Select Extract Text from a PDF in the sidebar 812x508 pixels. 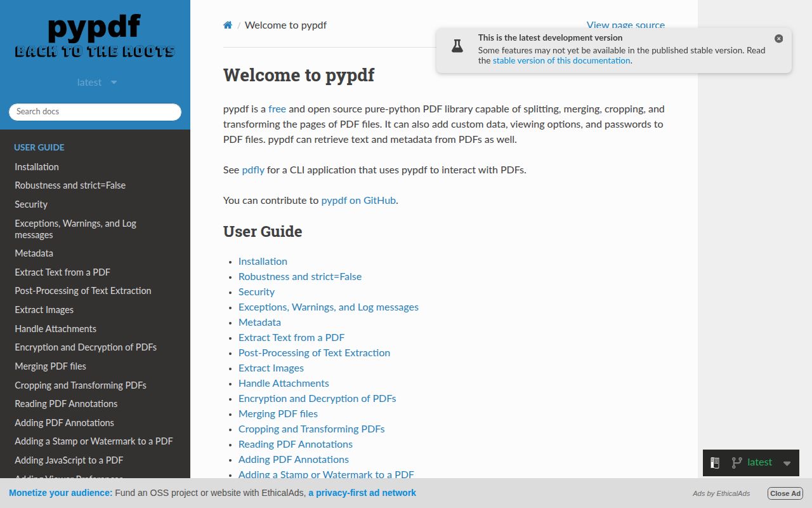(x=62, y=272)
